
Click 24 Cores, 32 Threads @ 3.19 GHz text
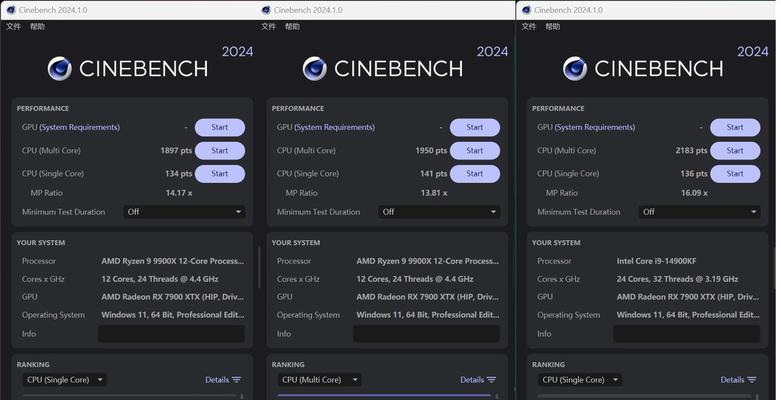click(677, 279)
